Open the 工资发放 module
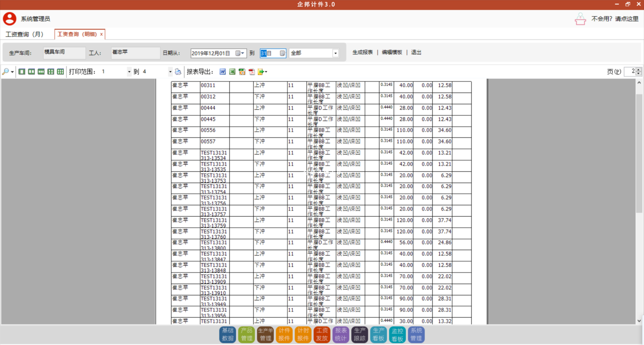644x345 pixels. [x=322, y=334]
